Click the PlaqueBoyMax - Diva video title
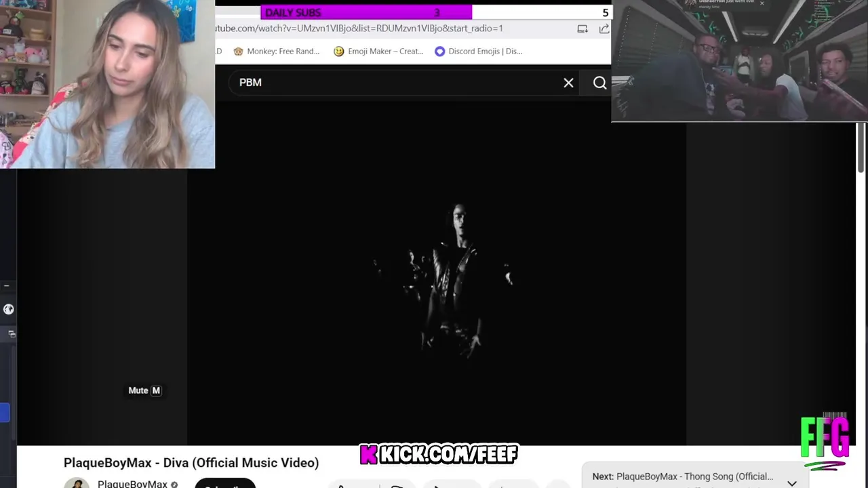868x488 pixels. click(x=191, y=463)
